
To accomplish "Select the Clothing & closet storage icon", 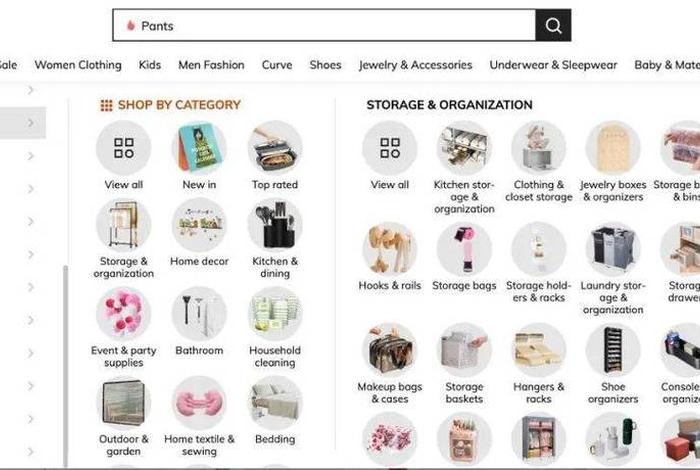I will coord(538,148).
